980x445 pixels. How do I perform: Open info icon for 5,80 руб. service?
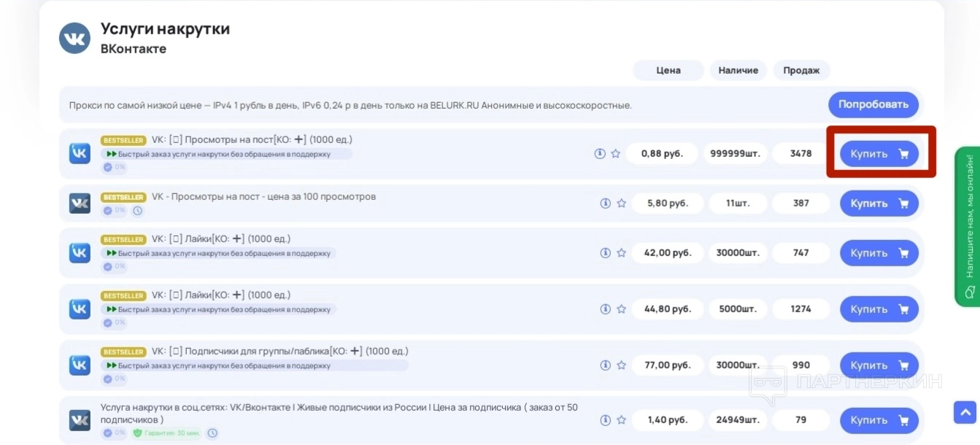tap(605, 204)
